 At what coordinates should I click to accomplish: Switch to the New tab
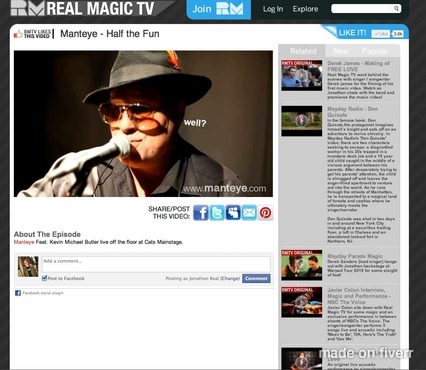[341, 51]
